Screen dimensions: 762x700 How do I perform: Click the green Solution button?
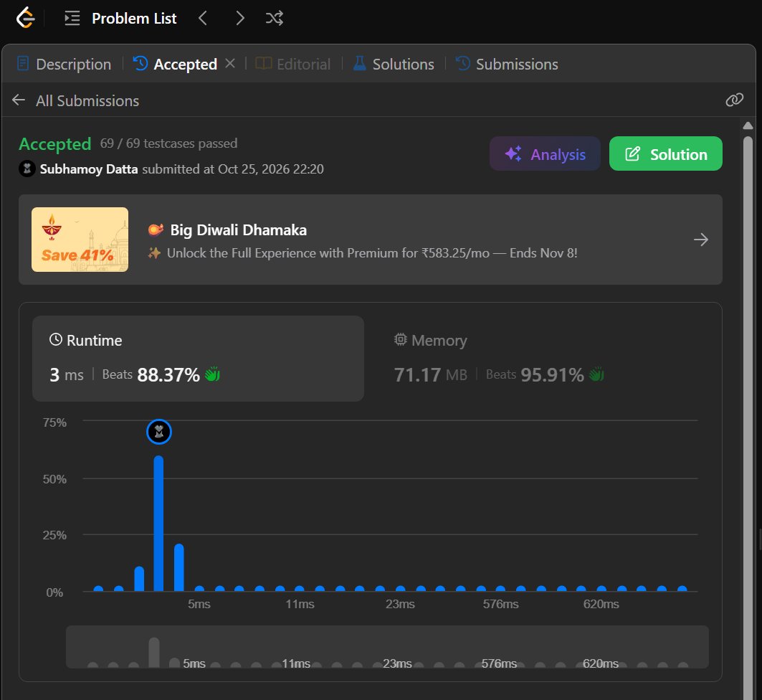click(x=666, y=153)
